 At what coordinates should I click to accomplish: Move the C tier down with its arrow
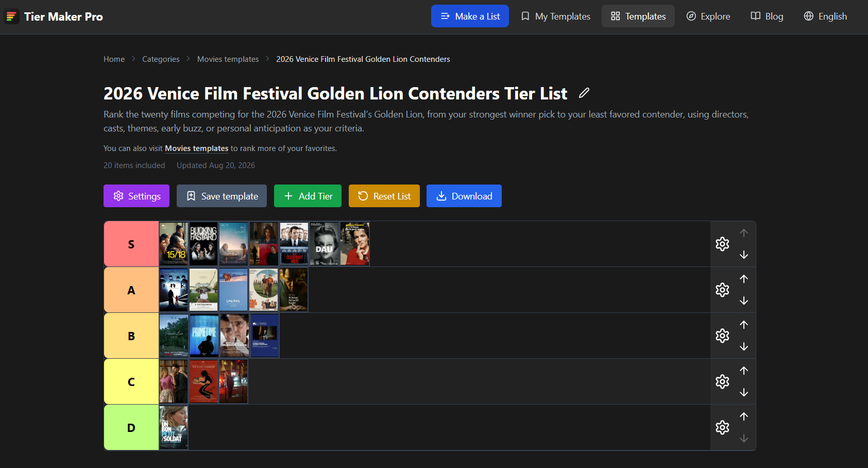pos(744,392)
